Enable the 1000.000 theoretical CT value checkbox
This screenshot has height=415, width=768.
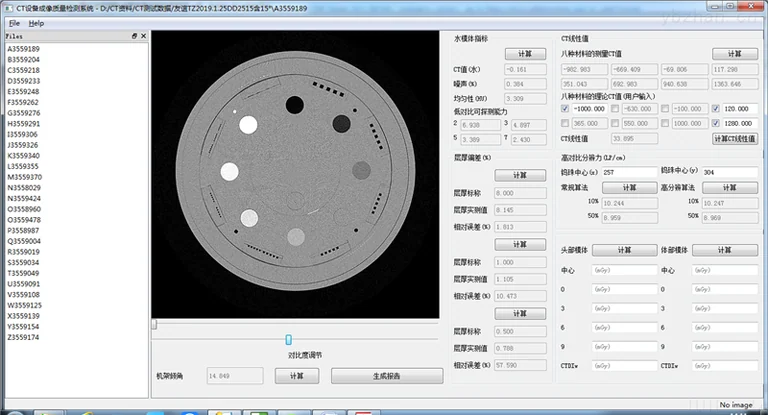pyautogui.click(x=665, y=123)
